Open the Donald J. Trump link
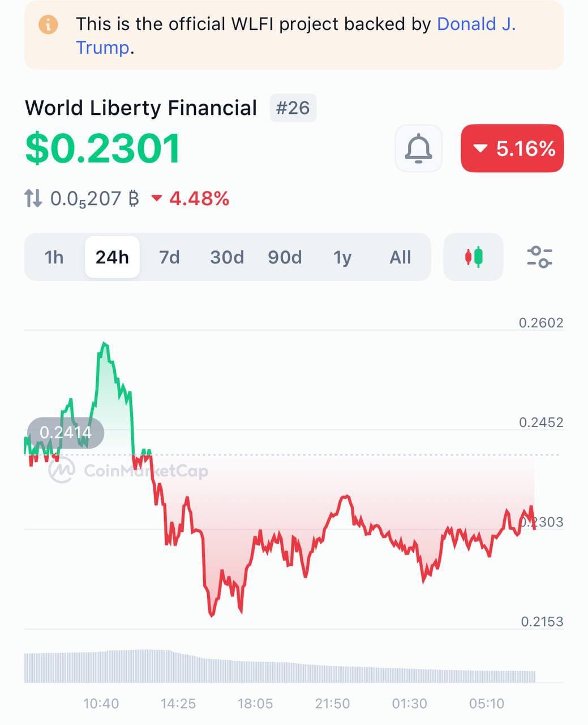Viewport: 588px width, 725px height. (296, 36)
